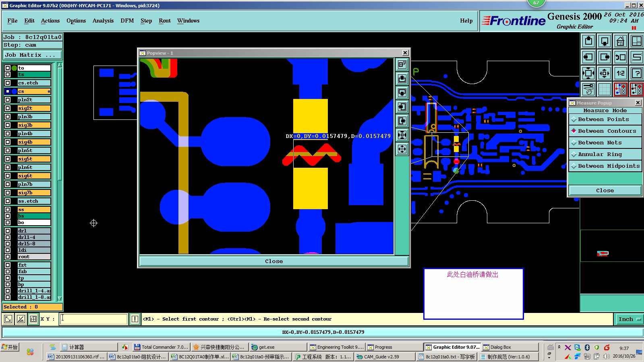
Task: Click the previous view undo icon
Action: [x=621, y=57]
